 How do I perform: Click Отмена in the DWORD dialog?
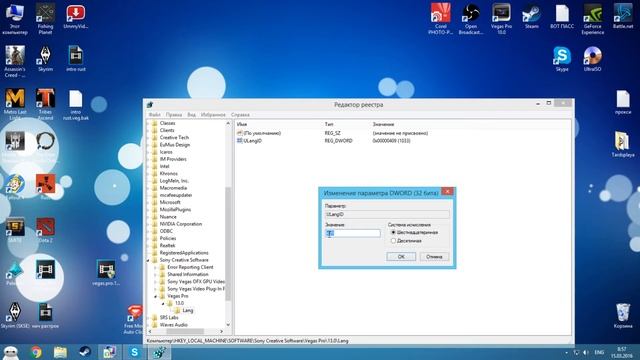(x=434, y=257)
